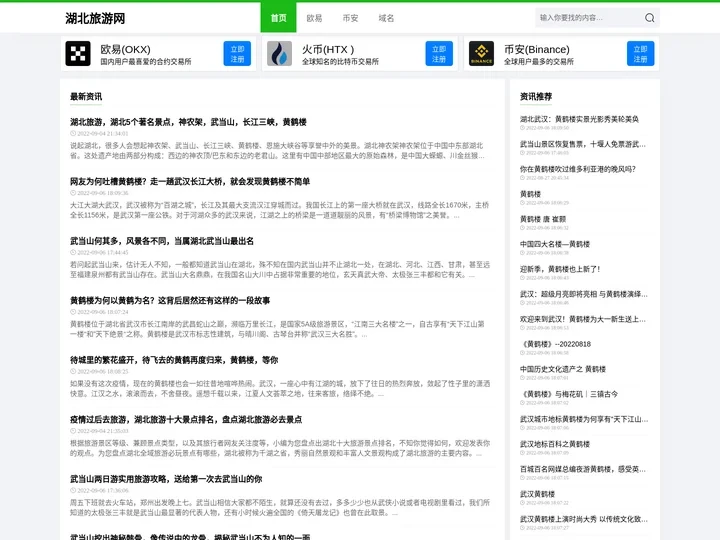Open sidebar link 武汉：超级月亮即将亮相
Screen dimensions: 720x540
coord(584,294)
